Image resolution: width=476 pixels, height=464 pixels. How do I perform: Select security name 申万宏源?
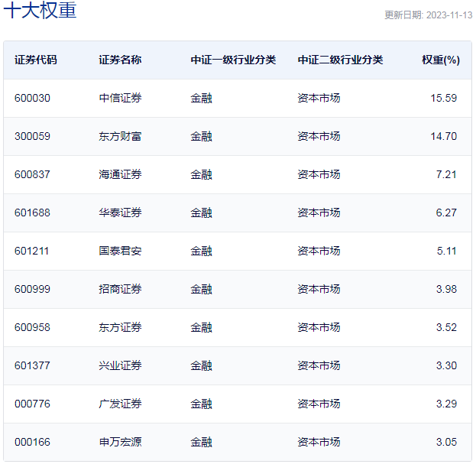[x=120, y=443]
